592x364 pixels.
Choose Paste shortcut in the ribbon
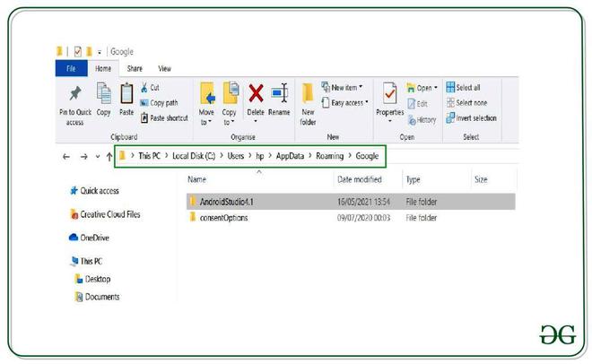point(164,118)
